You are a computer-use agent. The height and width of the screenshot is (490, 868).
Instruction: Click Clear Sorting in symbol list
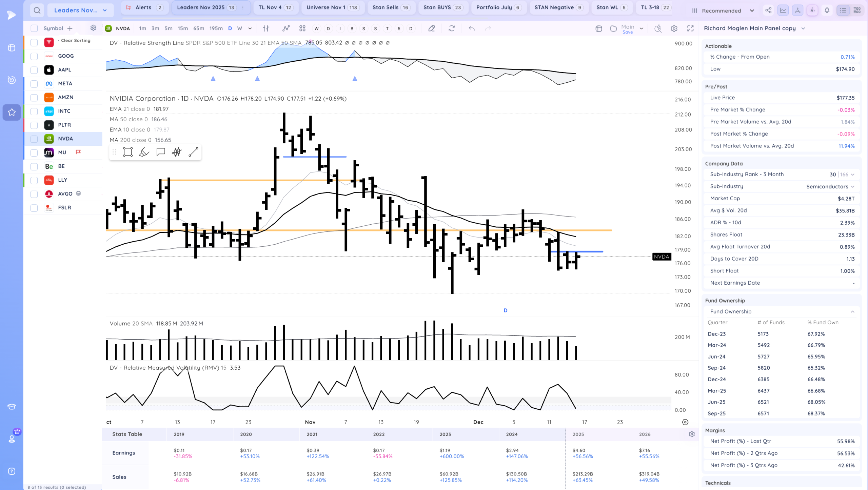click(76, 40)
